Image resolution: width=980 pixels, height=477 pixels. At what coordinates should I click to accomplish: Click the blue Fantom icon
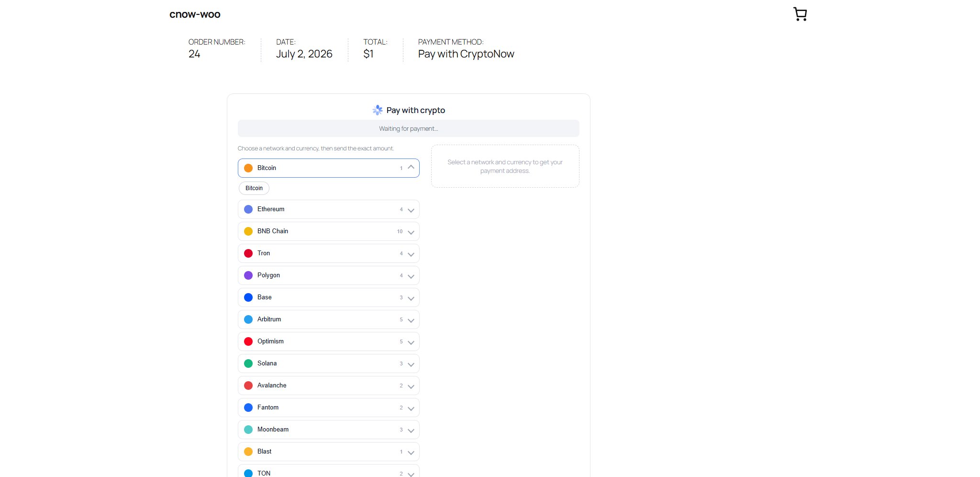248,408
